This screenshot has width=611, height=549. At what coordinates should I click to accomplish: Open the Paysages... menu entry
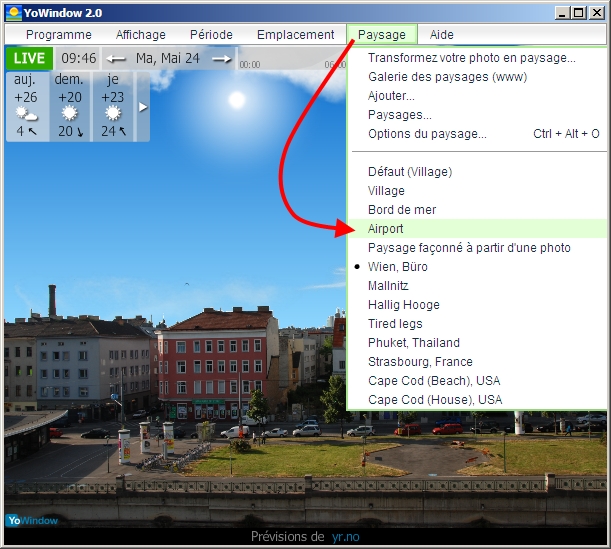point(477,115)
